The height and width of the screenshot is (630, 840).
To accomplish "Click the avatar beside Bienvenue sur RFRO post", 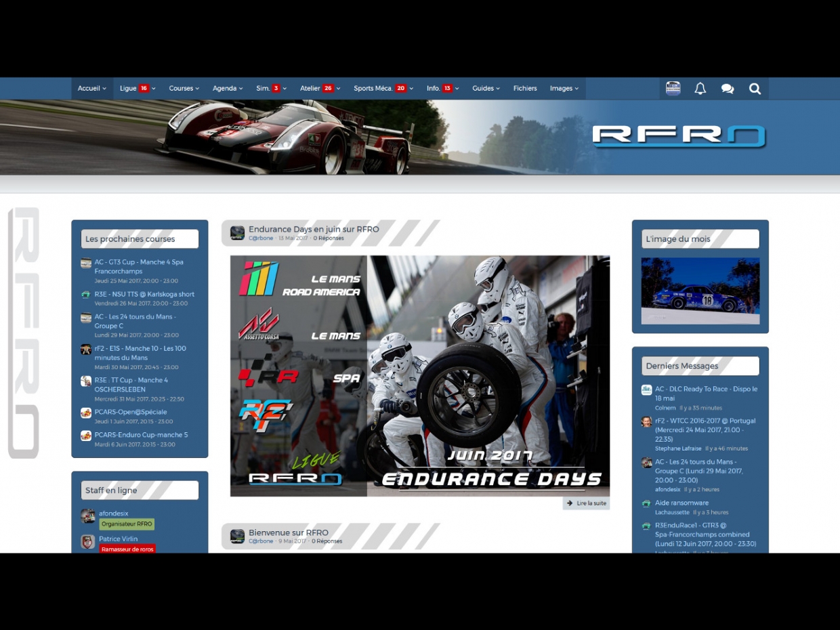I will 237,537.
